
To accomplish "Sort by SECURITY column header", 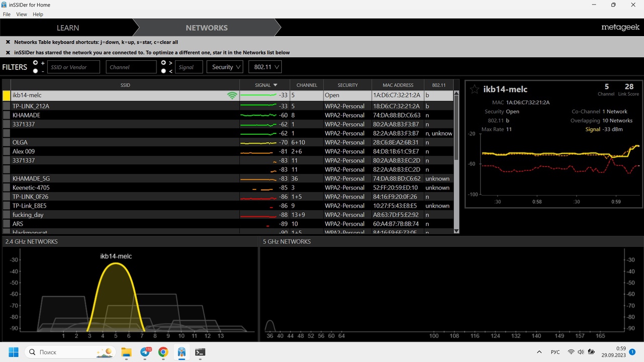I will (x=348, y=85).
